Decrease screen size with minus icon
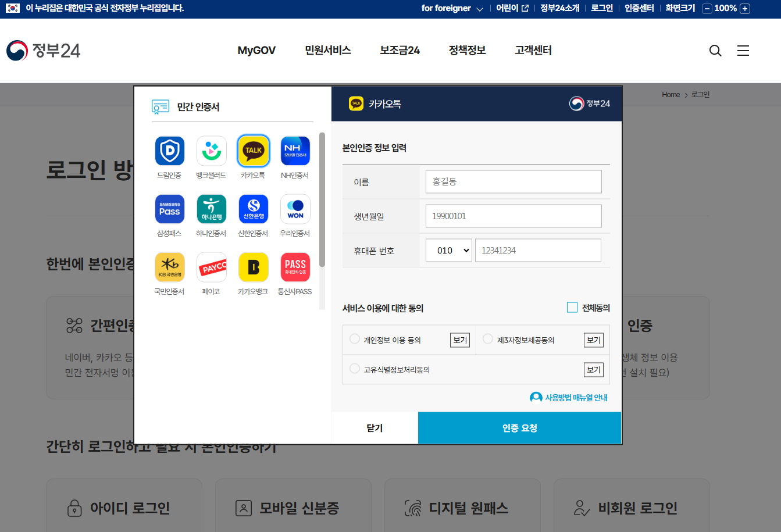 (x=707, y=9)
